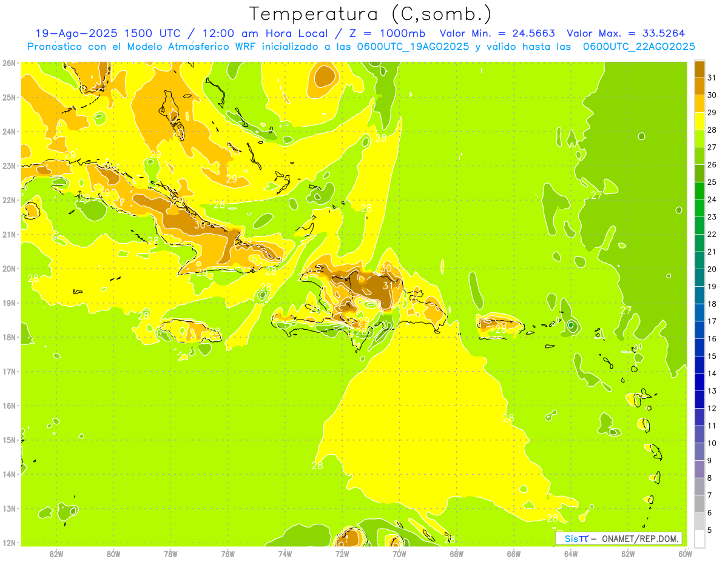Click the white "31" contour label over Hispaniola
Image resolution: width=728 pixels, height=562 pixels.
point(389,286)
